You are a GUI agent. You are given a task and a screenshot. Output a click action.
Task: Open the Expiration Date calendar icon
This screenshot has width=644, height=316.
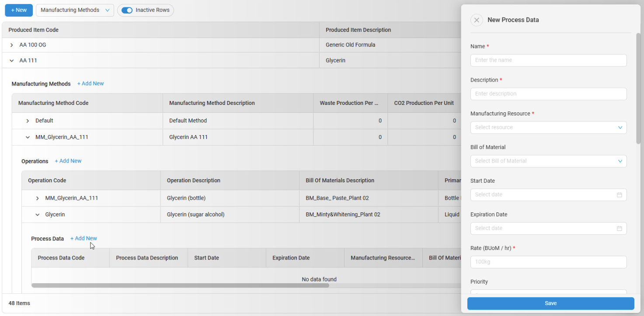click(x=619, y=229)
